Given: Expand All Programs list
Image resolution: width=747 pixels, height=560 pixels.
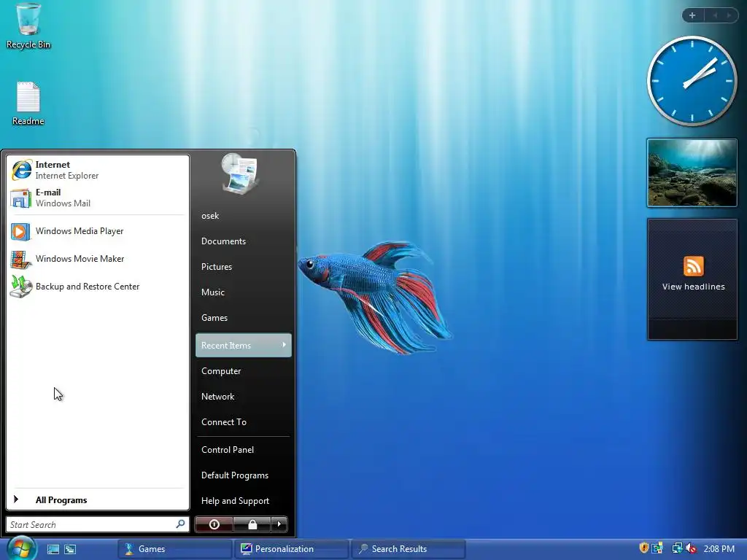Looking at the screenshot, I should click(x=98, y=499).
